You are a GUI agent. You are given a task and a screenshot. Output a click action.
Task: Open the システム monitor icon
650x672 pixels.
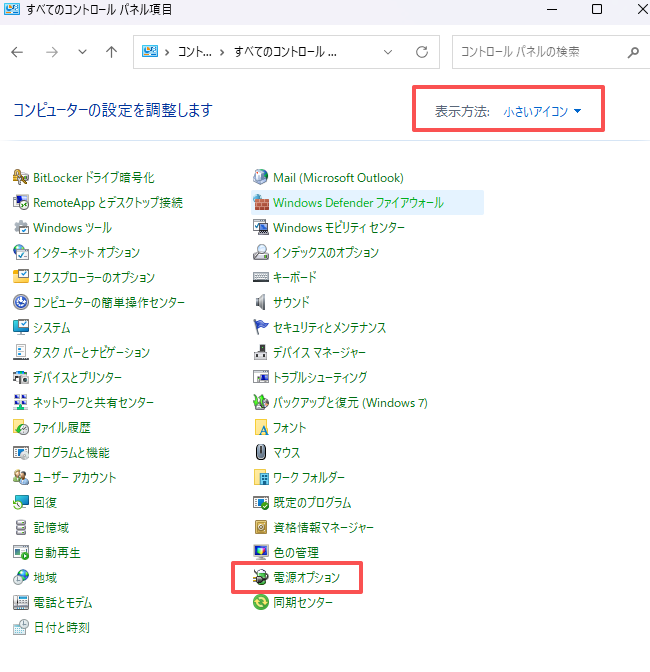(21, 327)
